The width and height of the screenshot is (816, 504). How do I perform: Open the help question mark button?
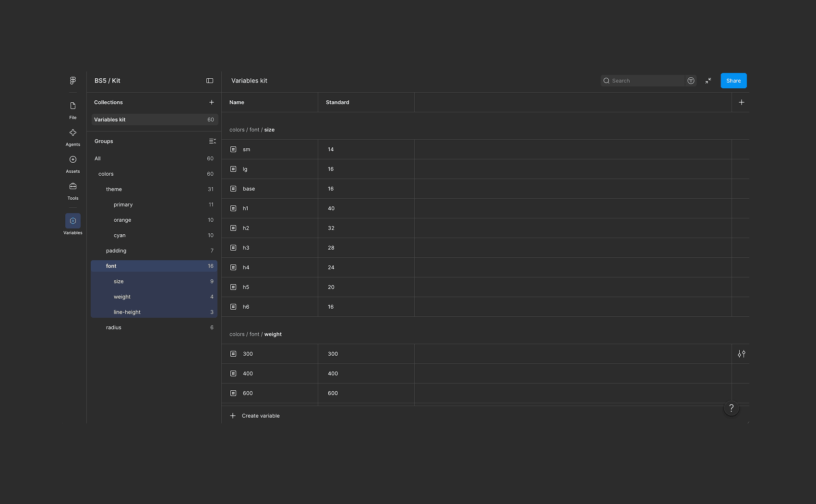(x=732, y=408)
